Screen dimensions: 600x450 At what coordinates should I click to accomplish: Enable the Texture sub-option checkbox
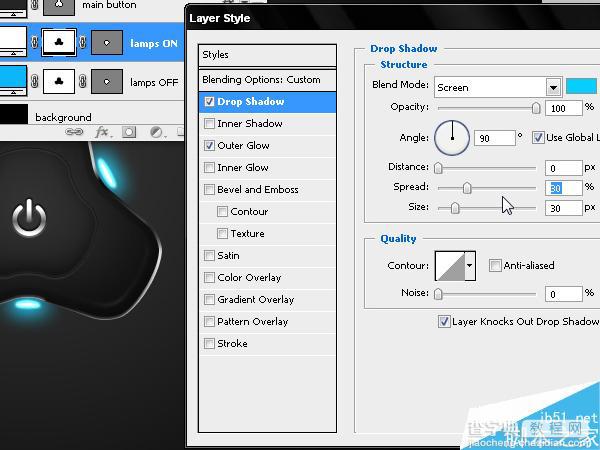[x=222, y=233]
